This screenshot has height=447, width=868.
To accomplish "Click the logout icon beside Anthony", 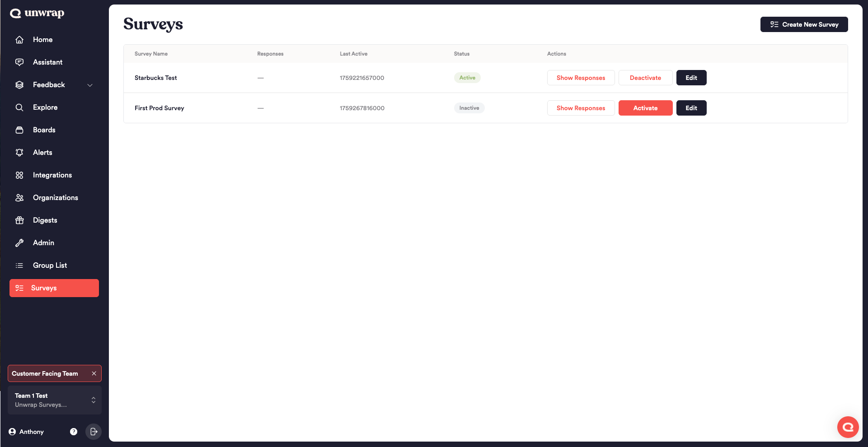I will pos(94,432).
